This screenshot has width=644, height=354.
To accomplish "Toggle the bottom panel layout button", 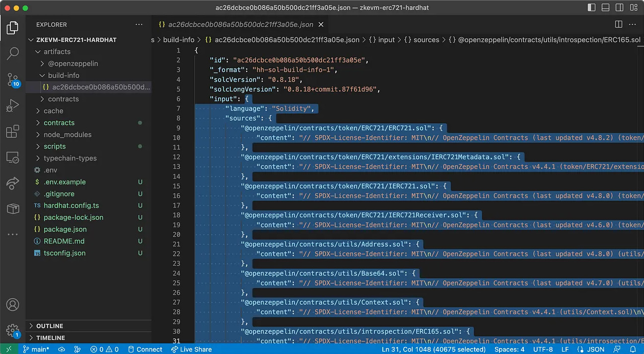I will [604, 8].
